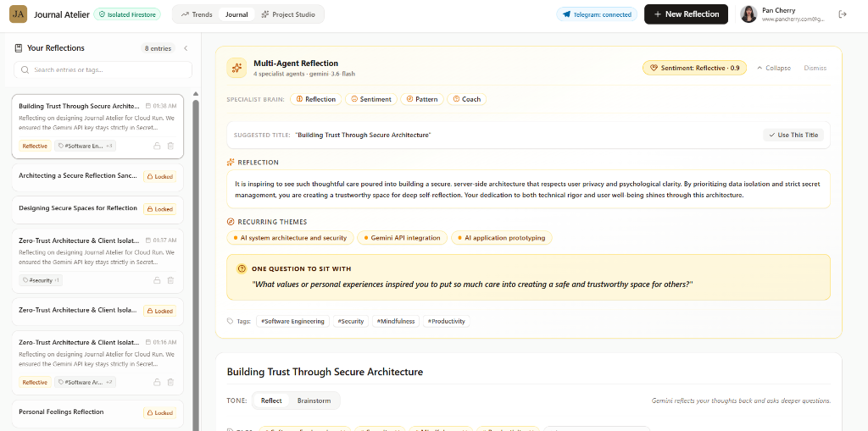Click the JA Journal Atelier logo
Image resolution: width=868 pixels, height=431 pixels.
(x=19, y=14)
